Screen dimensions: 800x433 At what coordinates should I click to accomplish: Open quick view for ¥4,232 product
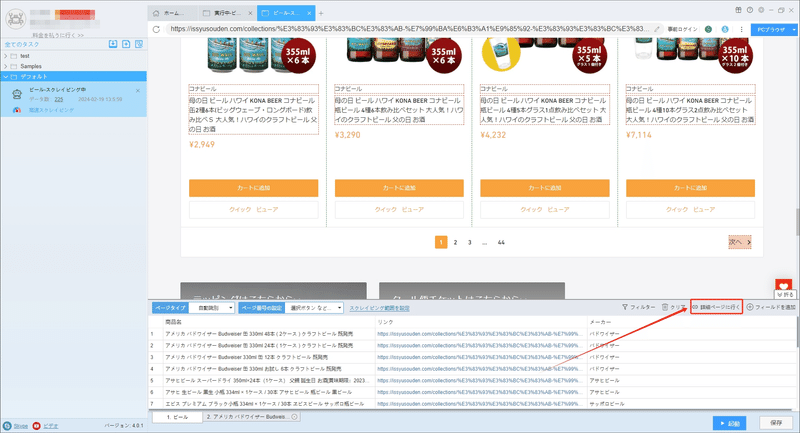(x=544, y=210)
